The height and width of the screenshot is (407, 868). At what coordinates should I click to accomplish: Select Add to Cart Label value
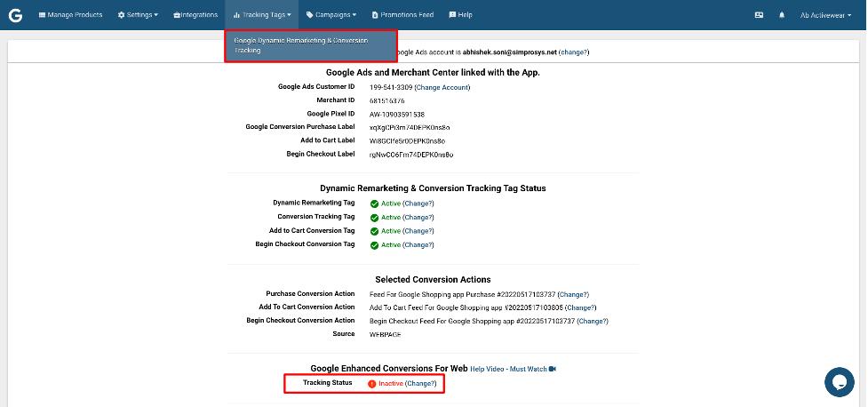tap(408, 141)
